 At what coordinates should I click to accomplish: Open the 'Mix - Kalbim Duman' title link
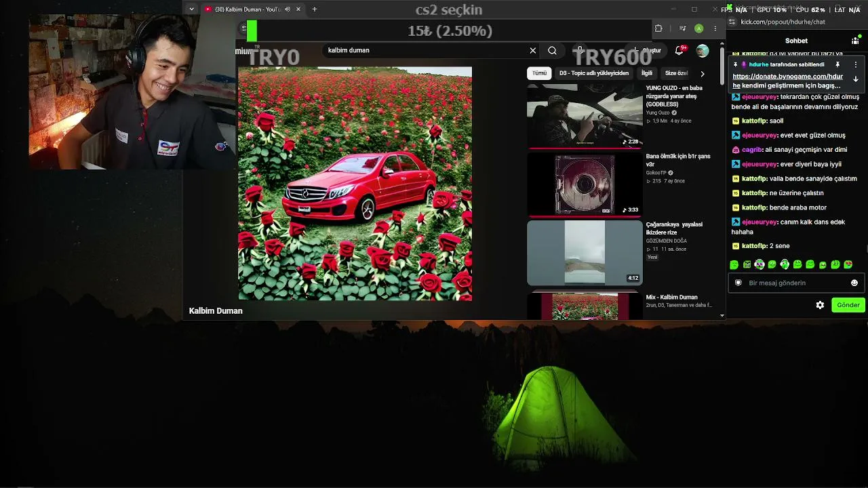671,297
